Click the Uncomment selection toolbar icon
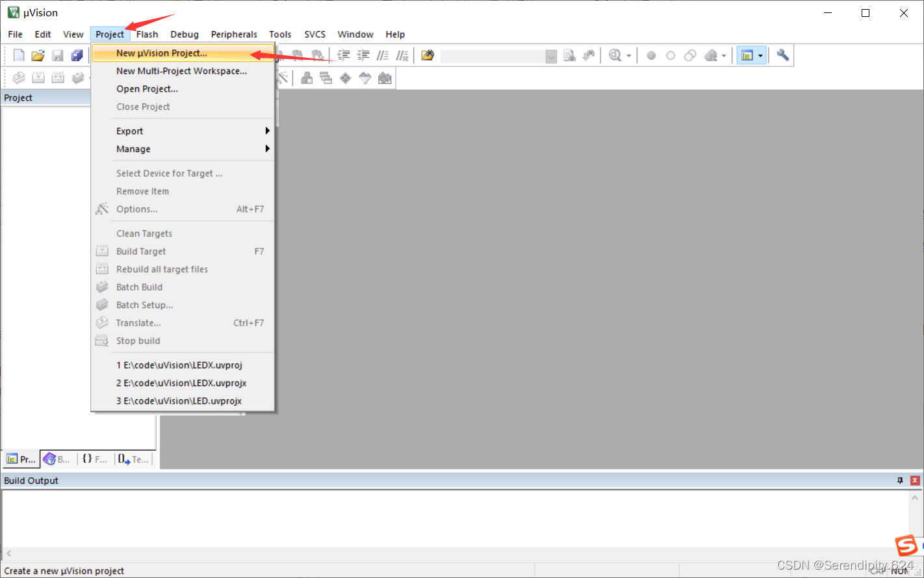Screen dimensions: 924x578 [x=402, y=56]
